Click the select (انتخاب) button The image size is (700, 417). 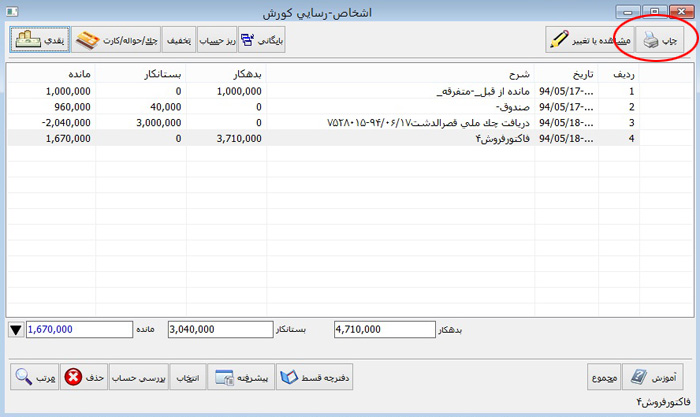pos(188,377)
